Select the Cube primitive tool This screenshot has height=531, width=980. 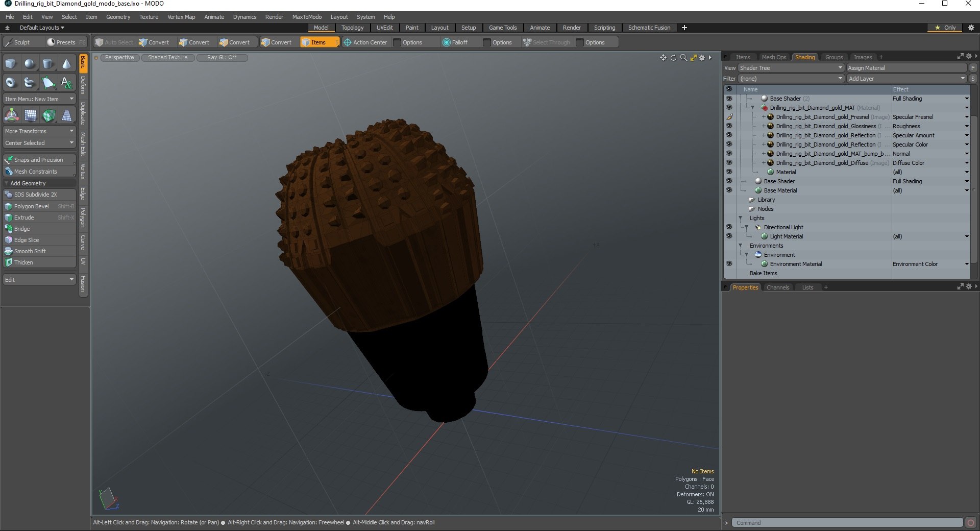click(11, 64)
